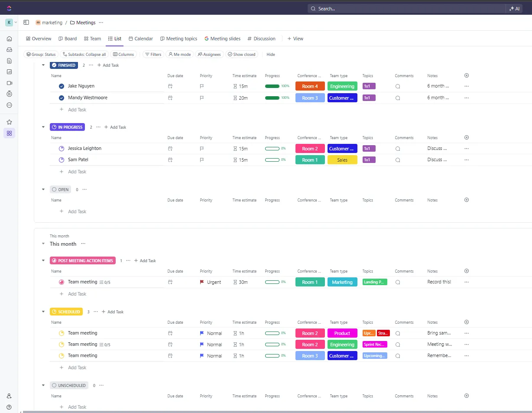This screenshot has height=413, width=532.
Task: Add a column in the Finished group header
Action: (467, 75)
